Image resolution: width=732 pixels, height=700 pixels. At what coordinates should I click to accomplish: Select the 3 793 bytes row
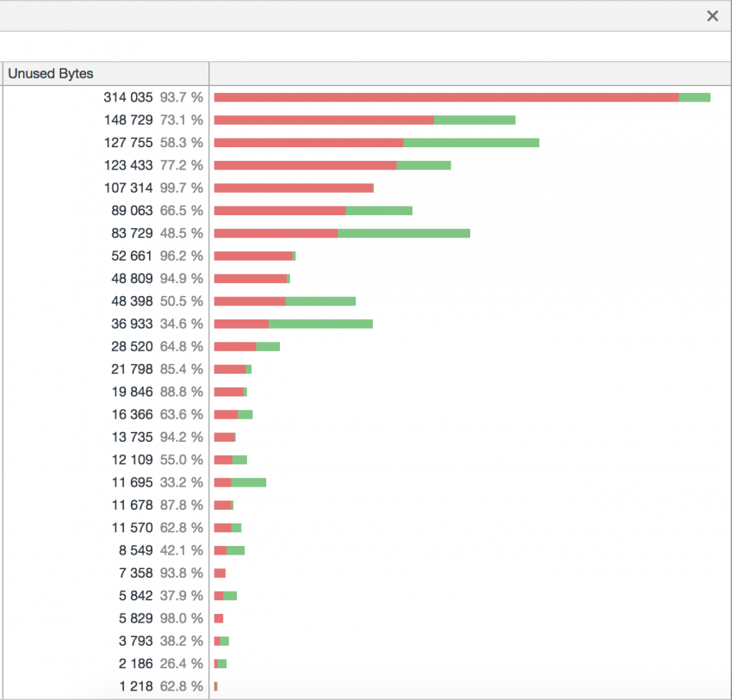[155, 641]
